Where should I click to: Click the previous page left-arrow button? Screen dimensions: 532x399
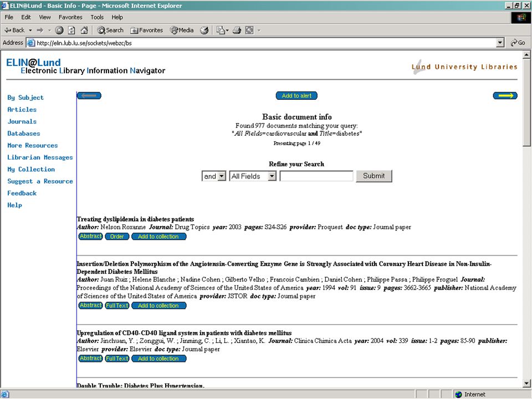(x=89, y=96)
